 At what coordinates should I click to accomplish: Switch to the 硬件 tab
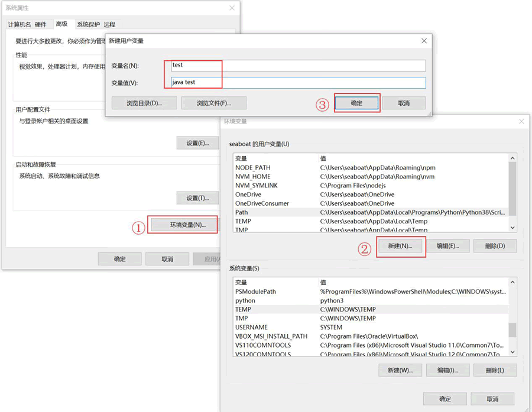(41, 24)
